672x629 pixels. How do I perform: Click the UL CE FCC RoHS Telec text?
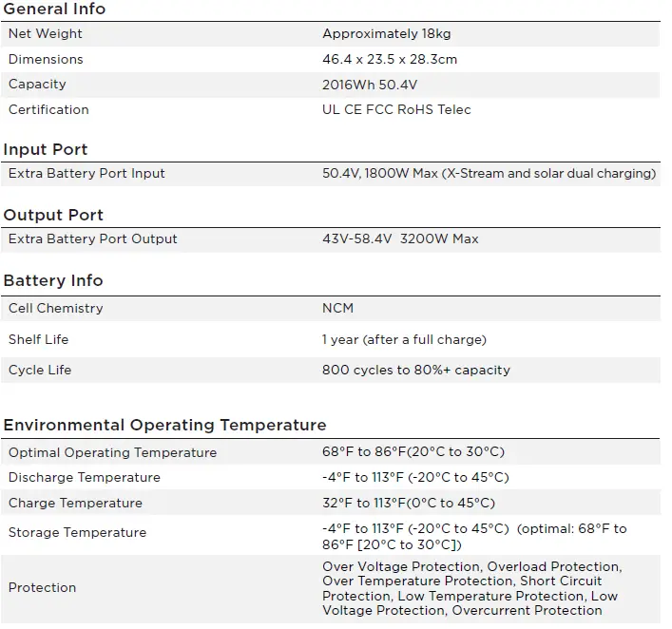click(396, 109)
